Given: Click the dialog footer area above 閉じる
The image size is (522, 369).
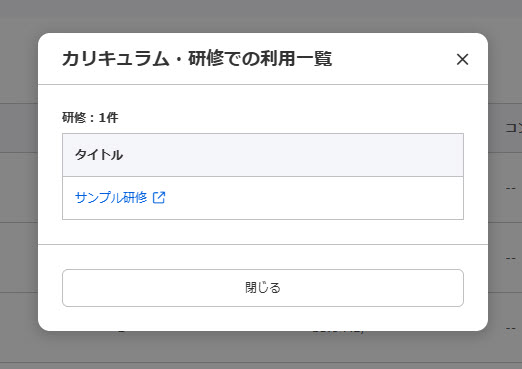Looking at the screenshot, I should pyautogui.click(x=263, y=257).
